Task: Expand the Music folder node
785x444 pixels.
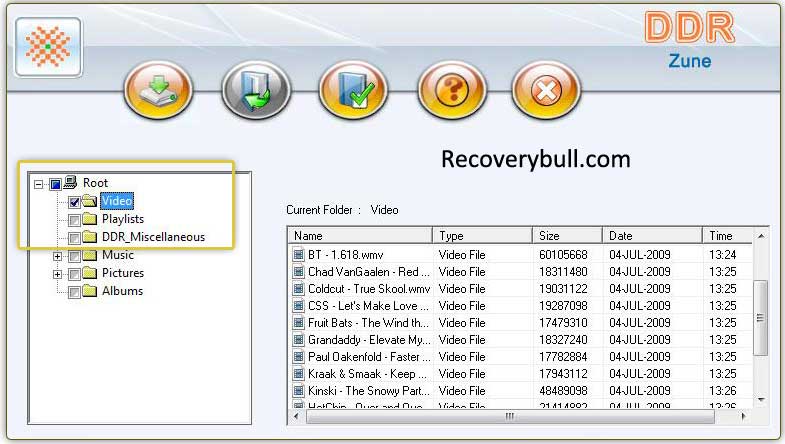Action: 58,256
